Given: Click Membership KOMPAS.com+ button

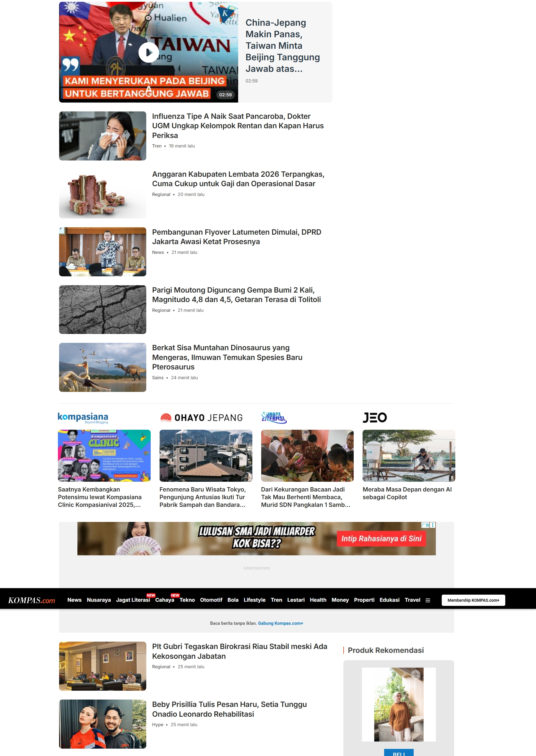Looking at the screenshot, I should point(473,600).
